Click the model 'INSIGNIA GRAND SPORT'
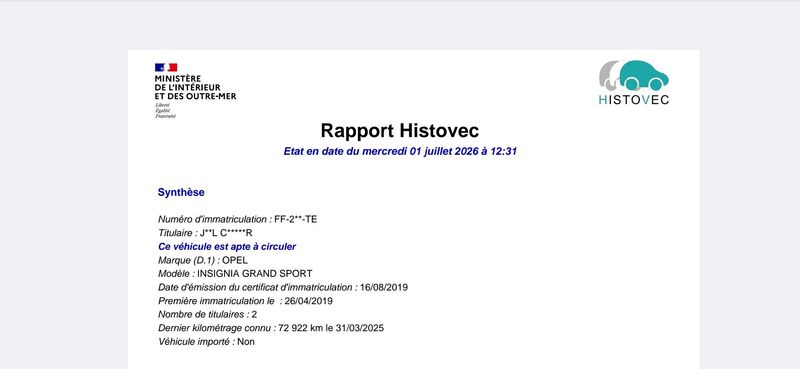The image size is (800, 369). pyautogui.click(x=255, y=274)
